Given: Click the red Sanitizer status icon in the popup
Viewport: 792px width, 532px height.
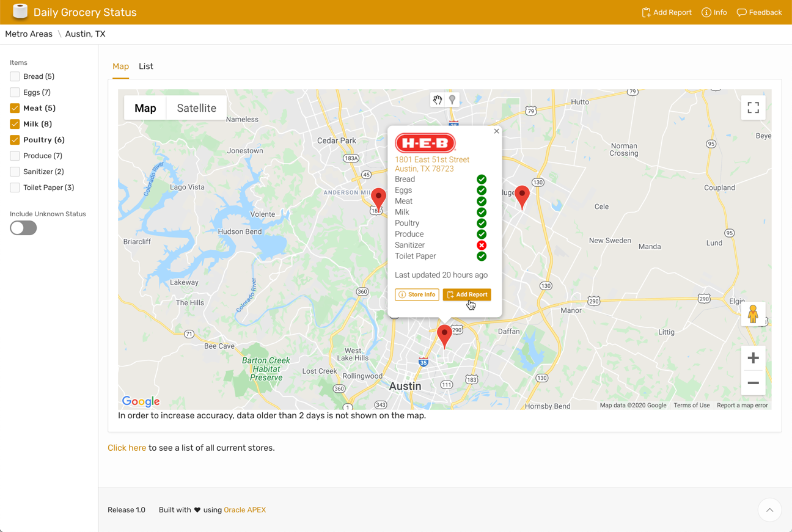Looking at the screenshot, I should 482,245.
